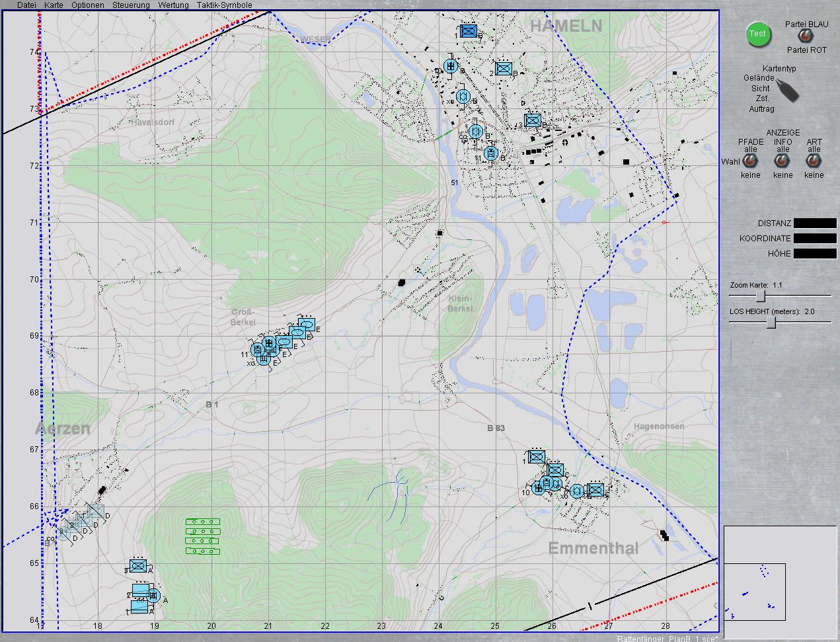Select infantry unit 3 A near Aerzen

137,566
